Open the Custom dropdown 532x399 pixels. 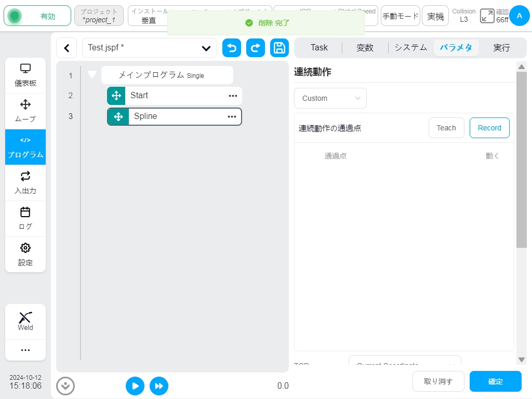click(330, 98)
